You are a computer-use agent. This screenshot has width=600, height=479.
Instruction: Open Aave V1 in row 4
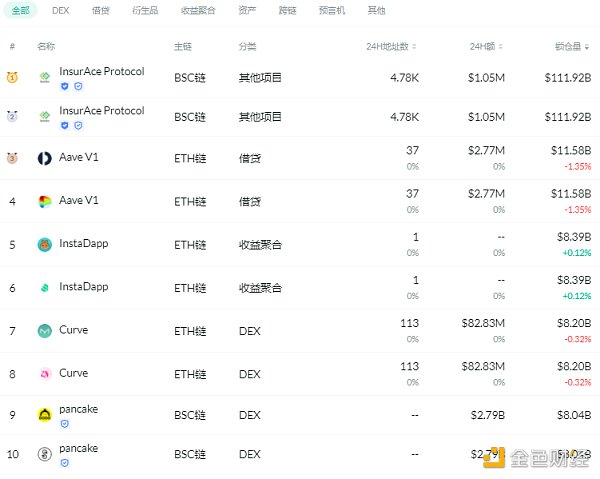pyautogui.click(x=79, y=200)
